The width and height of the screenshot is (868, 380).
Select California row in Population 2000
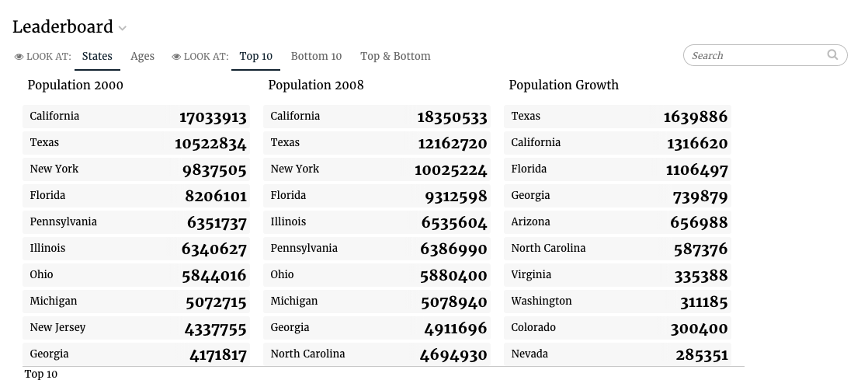(136, 117)
